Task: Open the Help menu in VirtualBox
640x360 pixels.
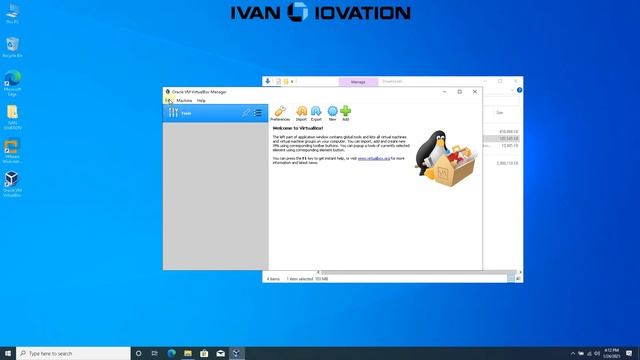Action: pyautogui.click(x=201, y=100)
